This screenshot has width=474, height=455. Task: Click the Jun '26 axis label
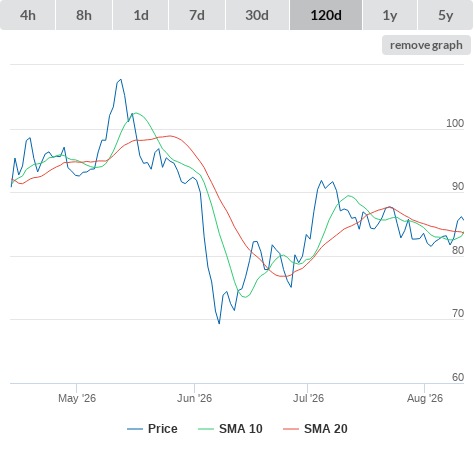[x=194, y=398]
